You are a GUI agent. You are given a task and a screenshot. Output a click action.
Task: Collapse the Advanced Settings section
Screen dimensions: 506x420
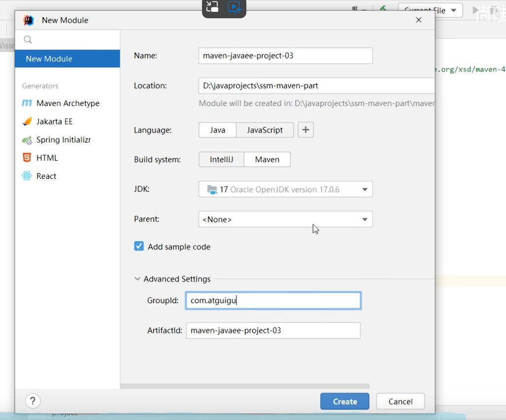click(137, 279)
